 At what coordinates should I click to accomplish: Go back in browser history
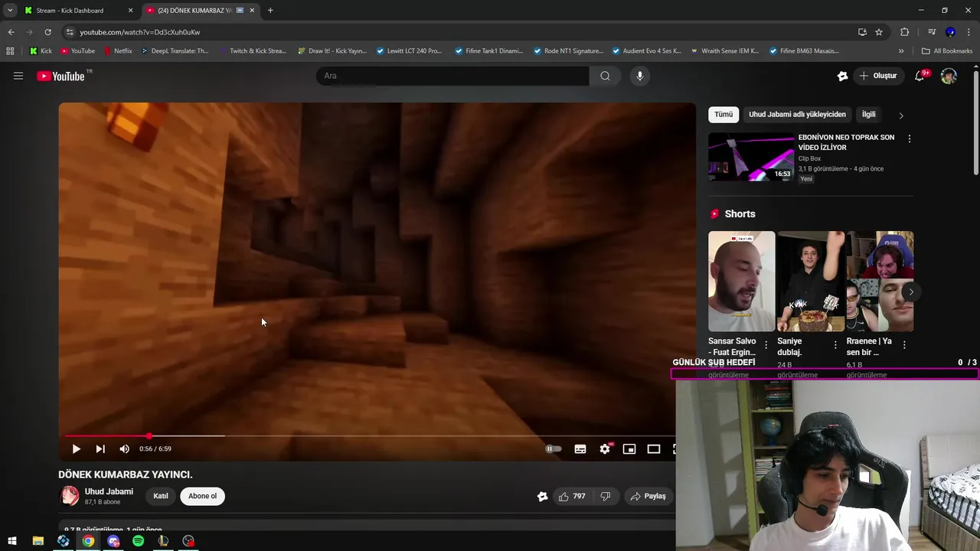(11, 32)
